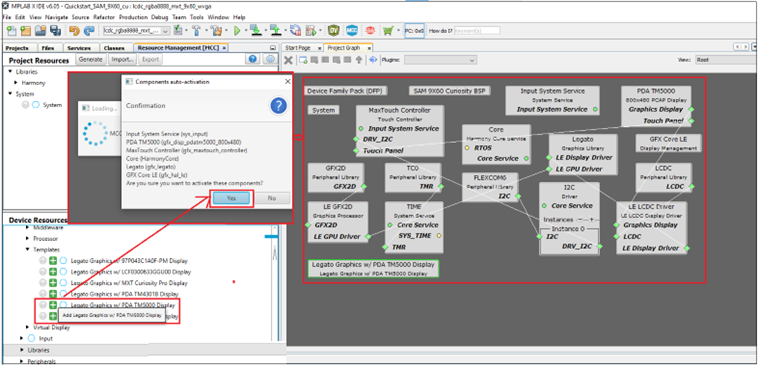The image size is (758, 367).
Task: Click the How do I keyword search field
Action: [477, 30]
